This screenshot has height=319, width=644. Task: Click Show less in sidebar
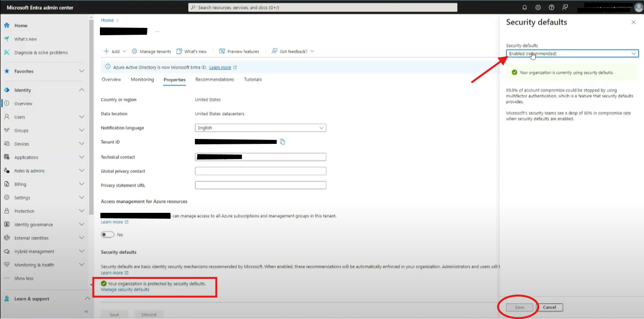(x=24, y=278)
